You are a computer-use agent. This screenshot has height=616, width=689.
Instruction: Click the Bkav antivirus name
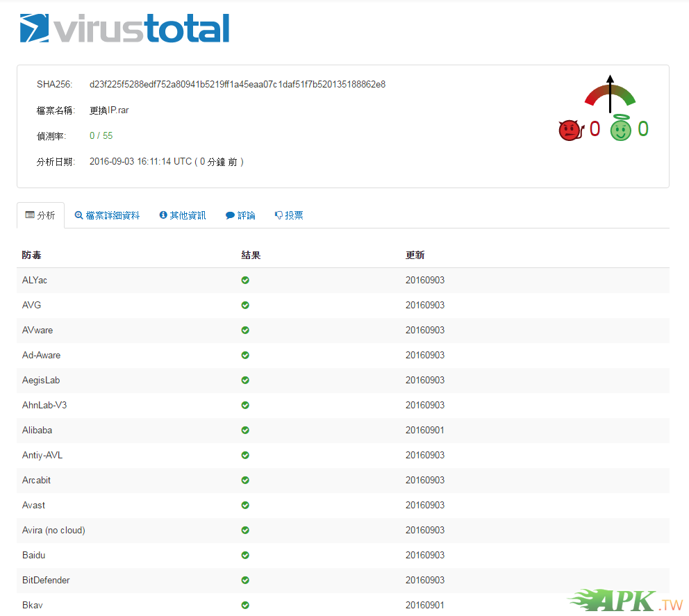pos(33,606)
